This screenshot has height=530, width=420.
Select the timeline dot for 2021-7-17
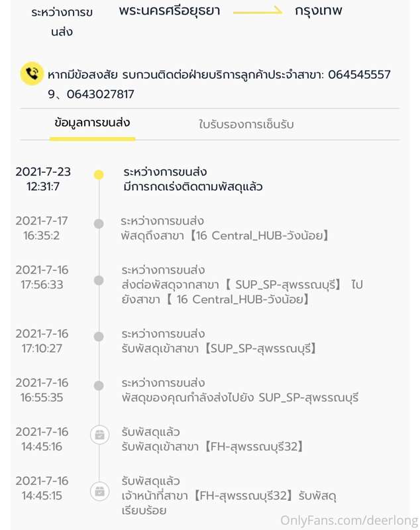(99, 224)
